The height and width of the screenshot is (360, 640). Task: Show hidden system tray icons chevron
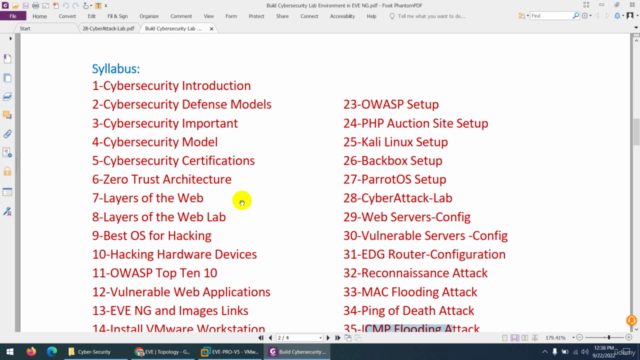point(544,351)
